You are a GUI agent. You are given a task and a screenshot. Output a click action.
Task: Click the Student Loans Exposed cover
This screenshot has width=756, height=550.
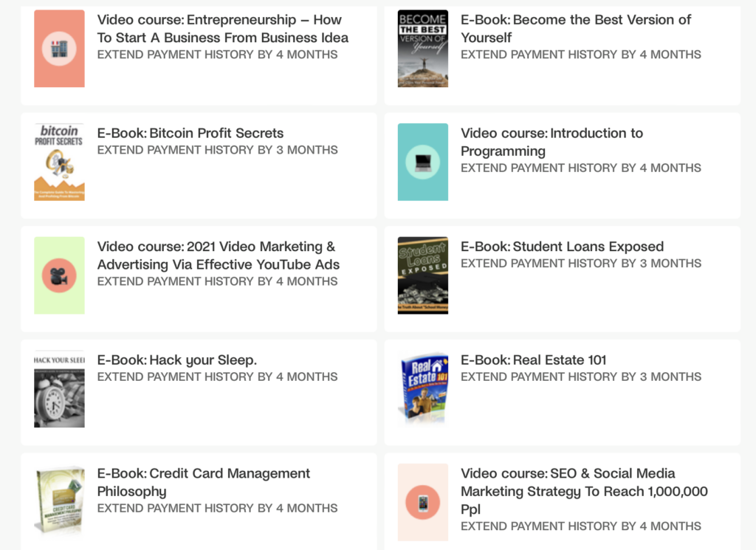pyautogui.click(x=423, y=275)
